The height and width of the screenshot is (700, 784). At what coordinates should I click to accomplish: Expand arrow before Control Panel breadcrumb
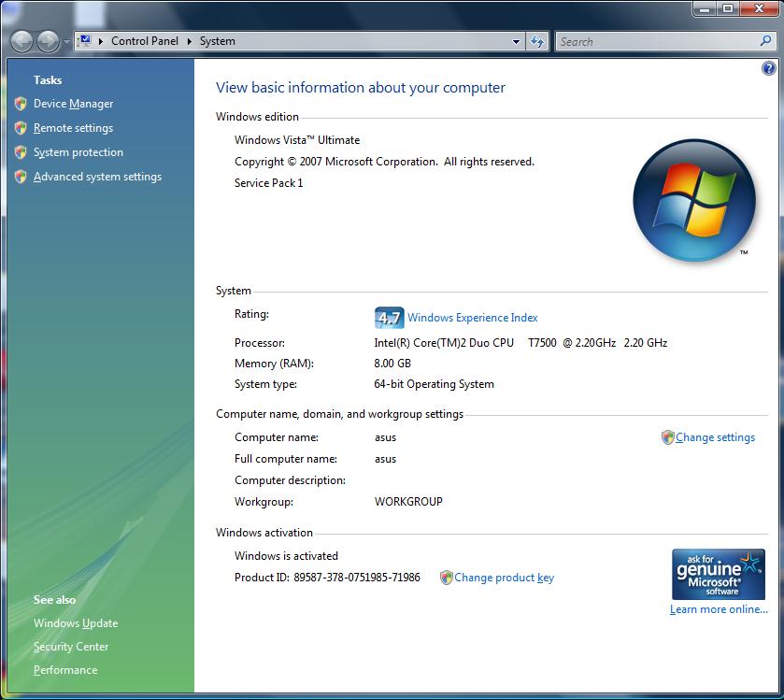pyautogui.click(x=101, y=41)
